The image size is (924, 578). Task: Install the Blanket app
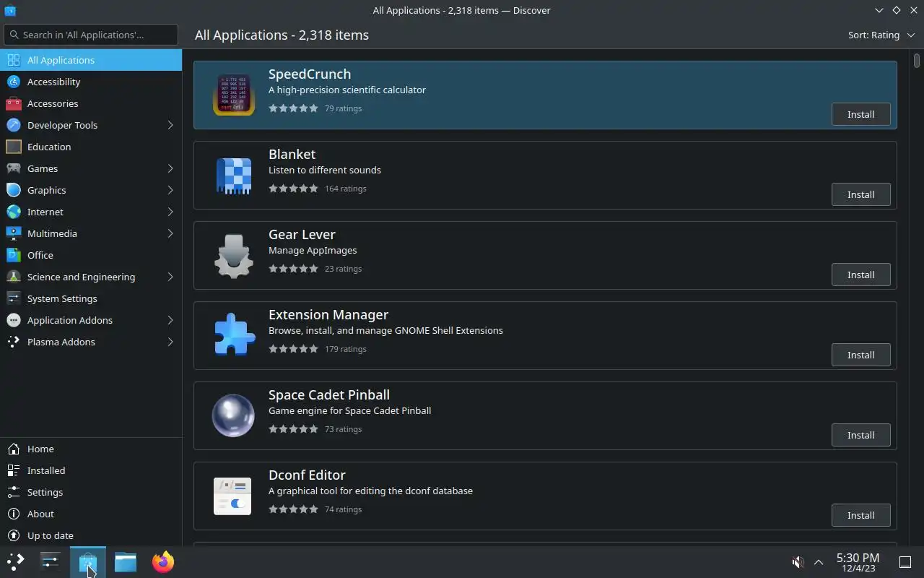tap(860, 194)
